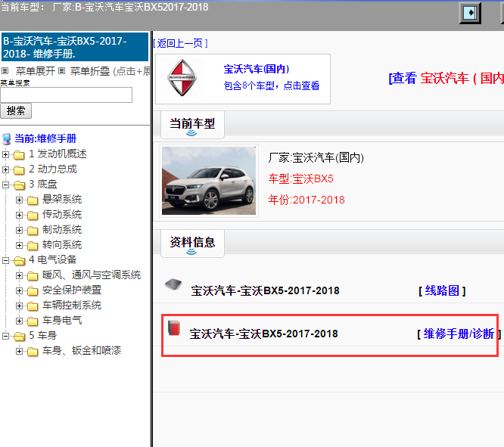The width and height of the screenshot is (504, 447).
Task: Click the panel toggle arrow icon at top right
Action: (470, 13)
